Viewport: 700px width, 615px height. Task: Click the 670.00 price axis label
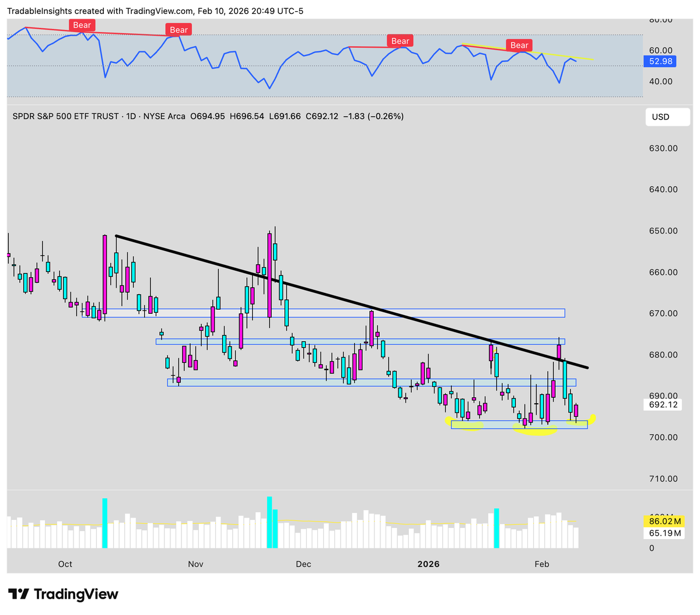point(664,313)
